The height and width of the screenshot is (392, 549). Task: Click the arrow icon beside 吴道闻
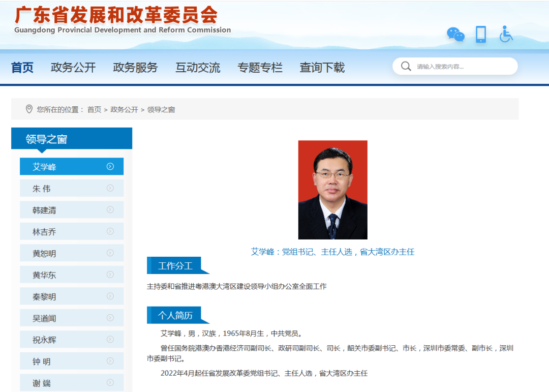[x=111, y=318]
